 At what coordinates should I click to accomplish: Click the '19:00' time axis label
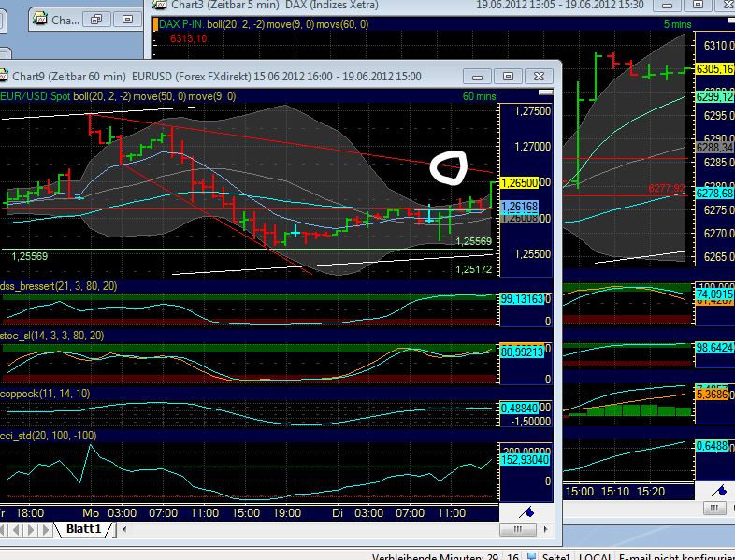[x=287, y=513]
